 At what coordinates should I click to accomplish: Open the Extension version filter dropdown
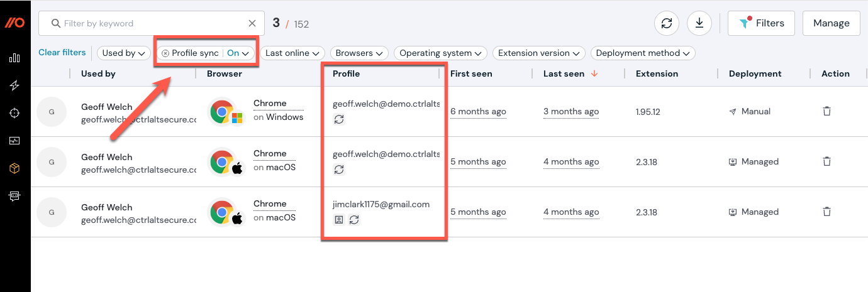(x=539, y=53)
